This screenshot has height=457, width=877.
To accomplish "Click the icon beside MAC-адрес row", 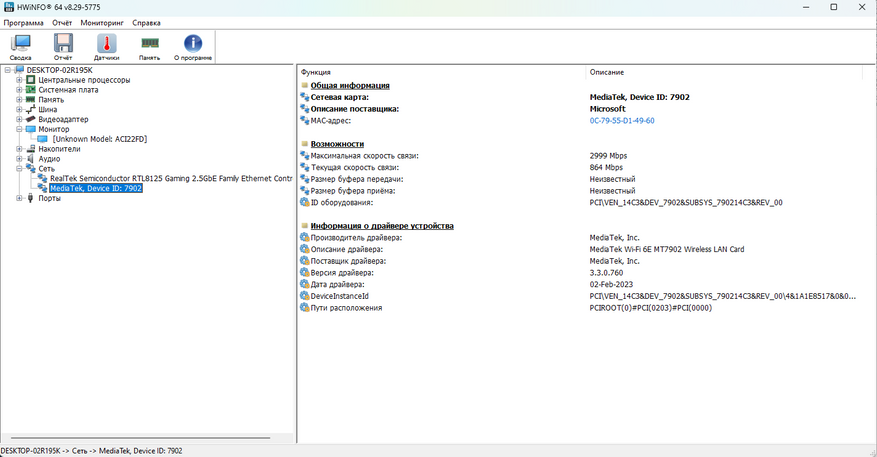I will 305,121.
